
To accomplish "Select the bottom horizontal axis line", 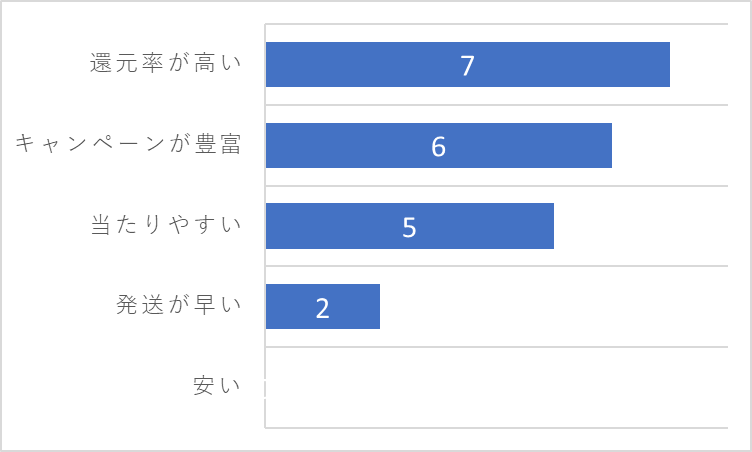I will point(496,428).
